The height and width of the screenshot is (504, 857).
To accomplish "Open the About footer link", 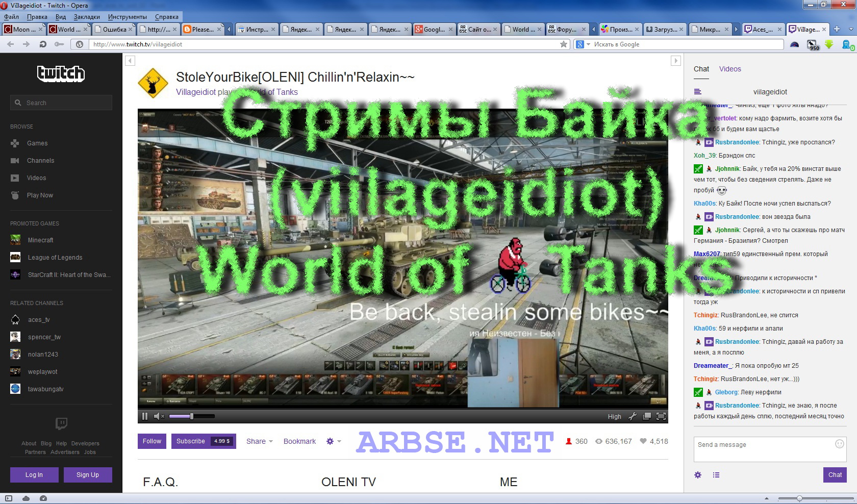I will (29, 444).
